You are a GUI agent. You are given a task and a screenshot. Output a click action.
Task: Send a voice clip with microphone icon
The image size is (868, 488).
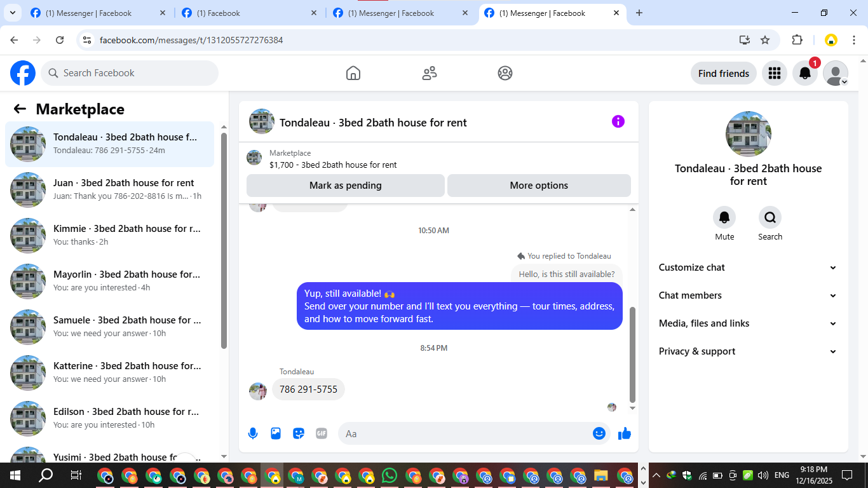click(x=253, y=433)
